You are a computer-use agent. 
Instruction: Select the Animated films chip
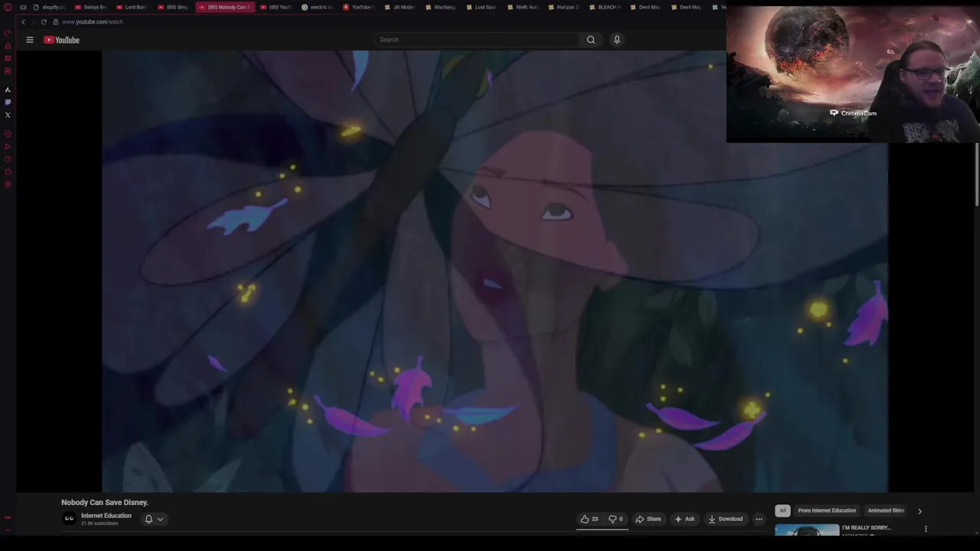[x=886, y=510]
